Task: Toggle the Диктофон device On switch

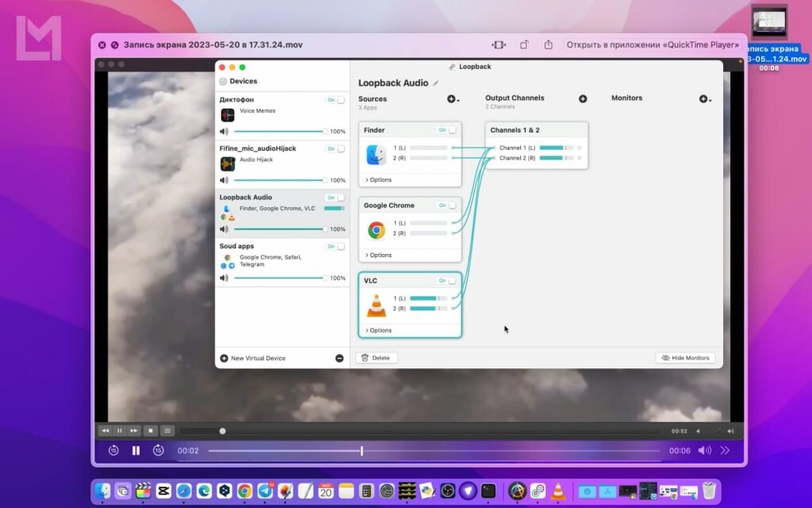Action: pyautogui.click(x=335, y=100)
